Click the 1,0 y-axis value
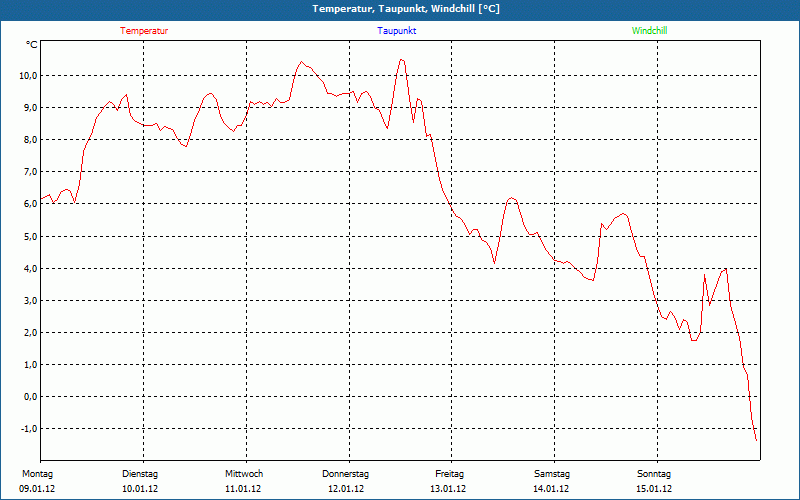The image size is (800, 500). click(x=30, y=365)
